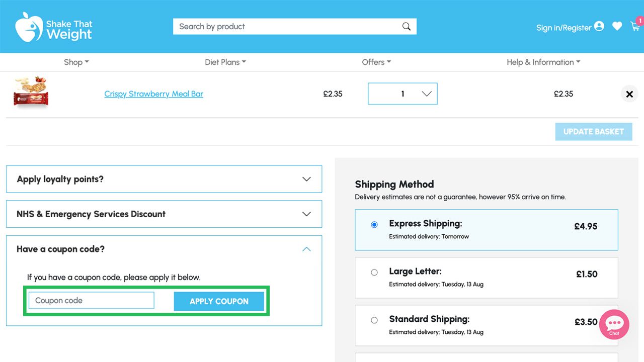644x362 pixels.
Task: Expand Apply loyalty points section
Action: (164, 179)
